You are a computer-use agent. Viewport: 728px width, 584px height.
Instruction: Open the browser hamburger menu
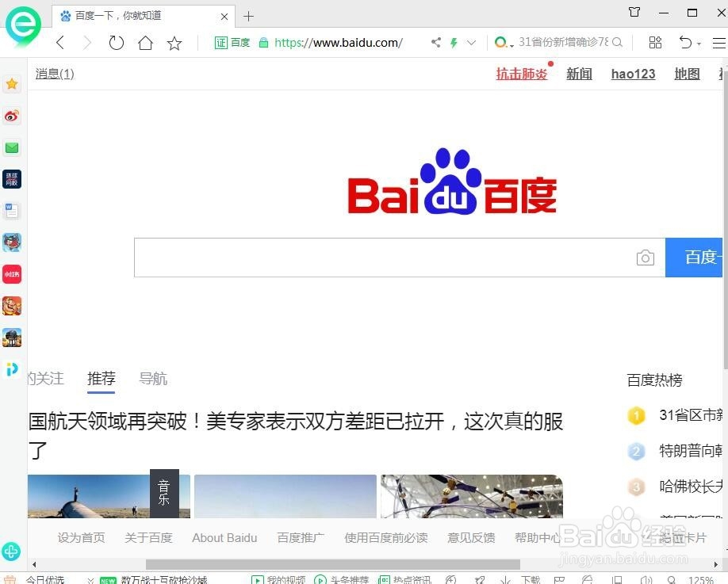click(x=719, y=43)
